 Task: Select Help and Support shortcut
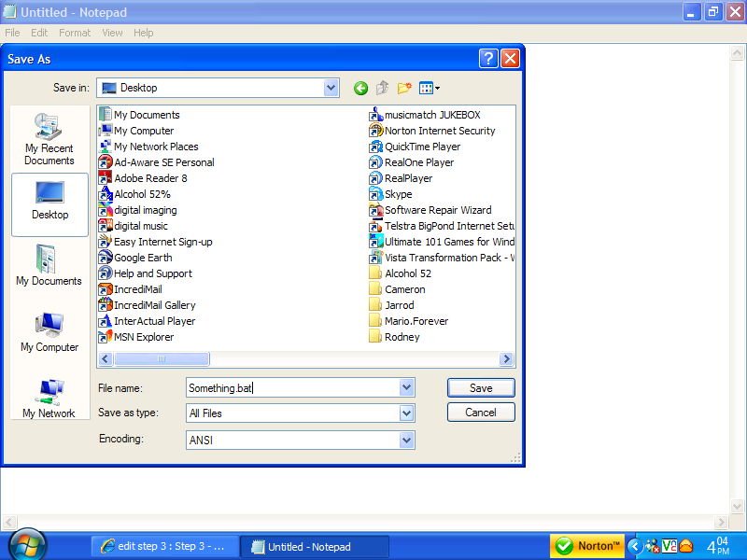pyautogui.click(x=146, y=273)
